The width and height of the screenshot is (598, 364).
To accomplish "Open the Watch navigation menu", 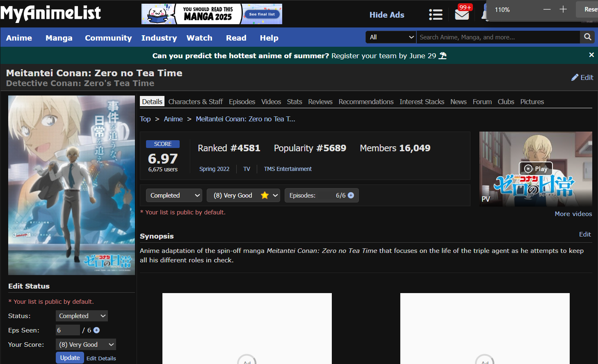I will (199, 38).
